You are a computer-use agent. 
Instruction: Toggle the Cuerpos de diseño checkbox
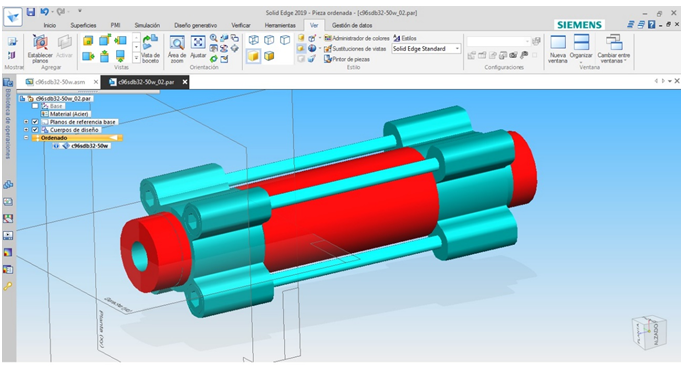coord(35,130)
